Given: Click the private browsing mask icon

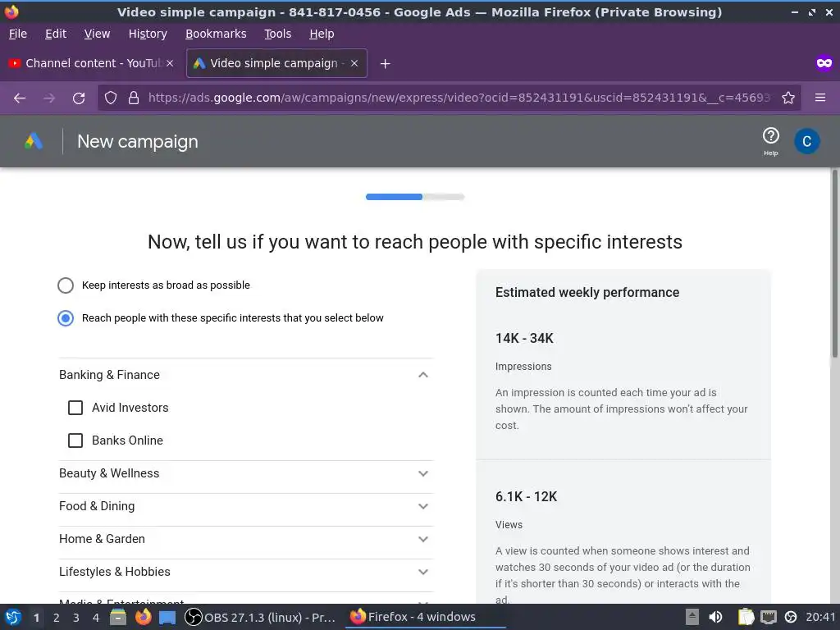Looking at the screenshot, I should coord(824,63).
